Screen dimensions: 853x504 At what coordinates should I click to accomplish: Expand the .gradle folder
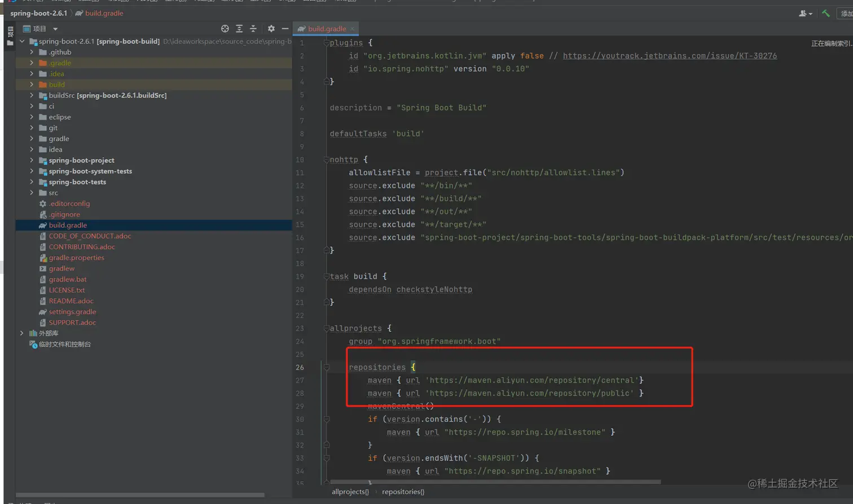tap(32, 63)
